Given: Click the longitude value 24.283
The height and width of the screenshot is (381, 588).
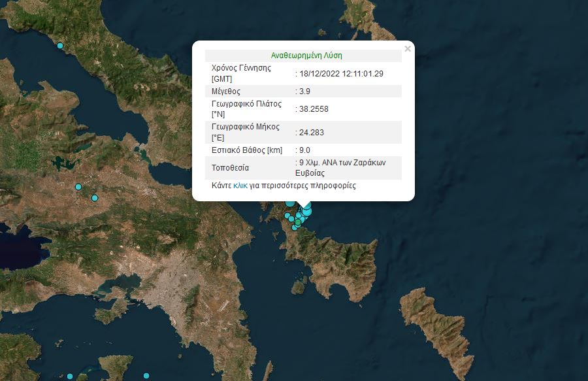Looking at the screenshot, I should click(312, 132).
